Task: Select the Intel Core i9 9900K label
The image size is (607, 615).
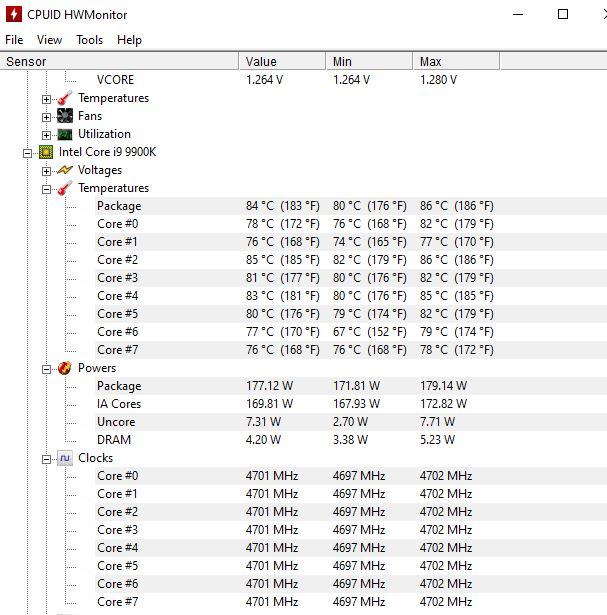Action: point(107,152)
